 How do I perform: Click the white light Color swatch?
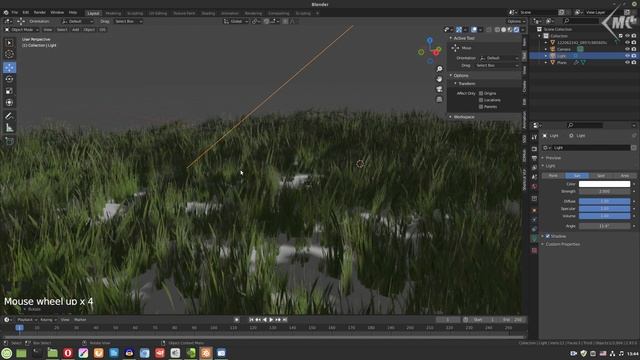[604, 184]
